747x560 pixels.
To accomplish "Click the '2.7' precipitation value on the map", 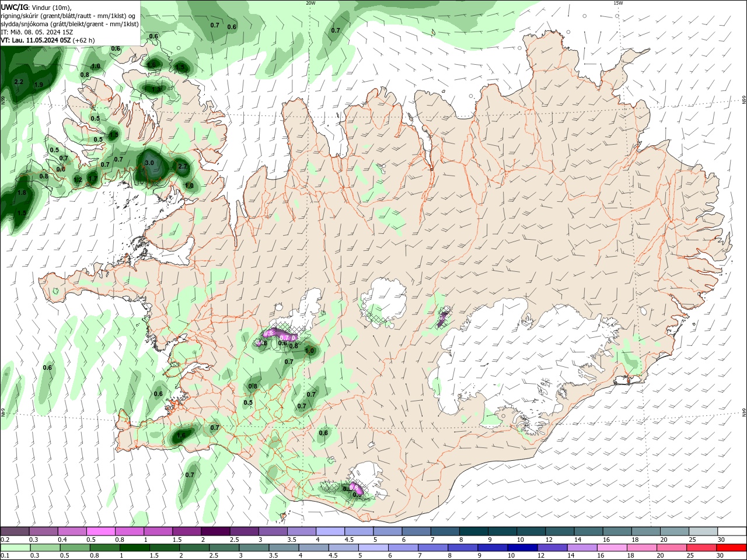I will [x=182, y=167].
